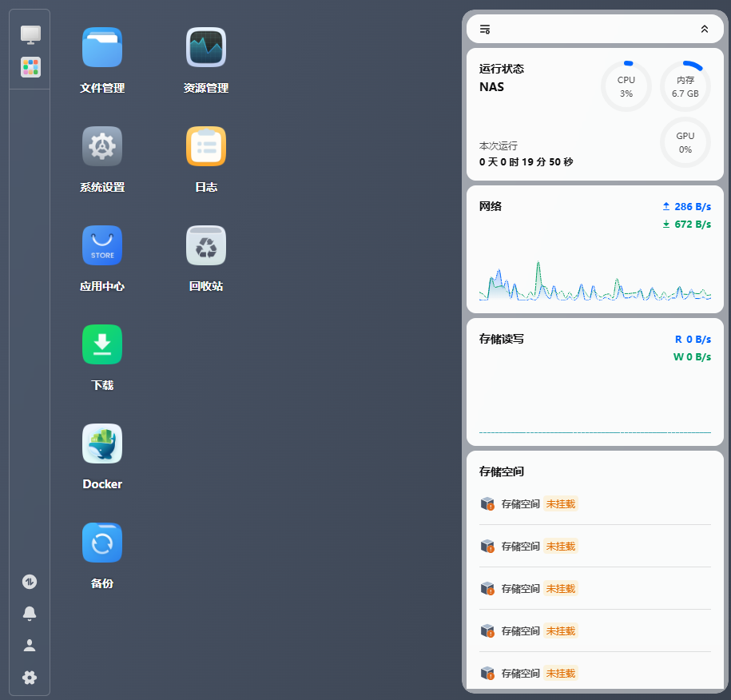Image resolution: width=731 pixels, height=700 pixels.
Task: Collapse the widget panel with double chevron
Action: point(705,29)
